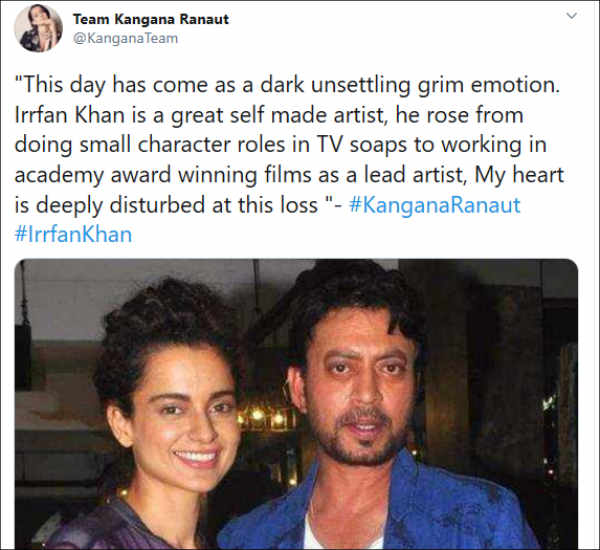Image resolution: width=600 pixels, height=550 pixels.
Task: Click the sentence starting "This day has come"
Action: [x=287, y=85]
